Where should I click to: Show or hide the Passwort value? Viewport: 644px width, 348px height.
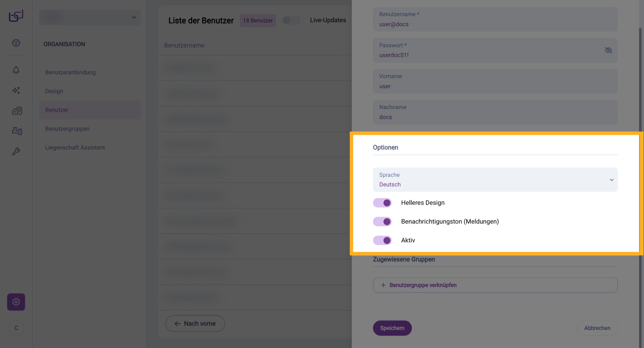608,50
